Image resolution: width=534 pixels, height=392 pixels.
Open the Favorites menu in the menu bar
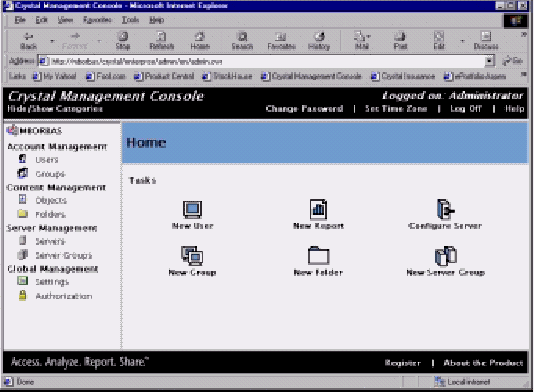click(98, 20)
